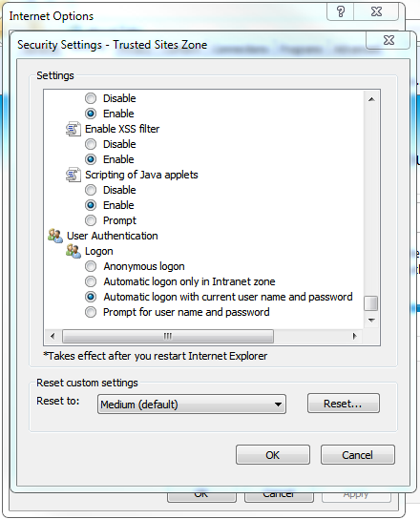Close the Security Settings dialog with X

[x=388, y=40]
